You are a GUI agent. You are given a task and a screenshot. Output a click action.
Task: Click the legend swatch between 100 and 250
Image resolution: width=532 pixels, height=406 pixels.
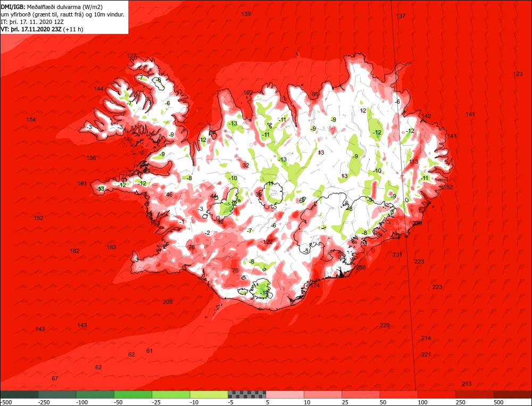point(437,394)
